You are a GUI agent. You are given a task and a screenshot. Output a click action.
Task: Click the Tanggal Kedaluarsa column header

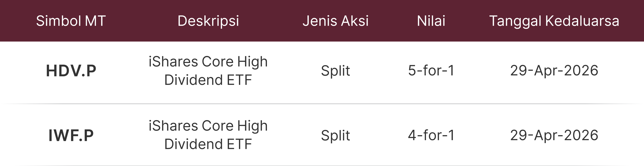pos(554,21)
